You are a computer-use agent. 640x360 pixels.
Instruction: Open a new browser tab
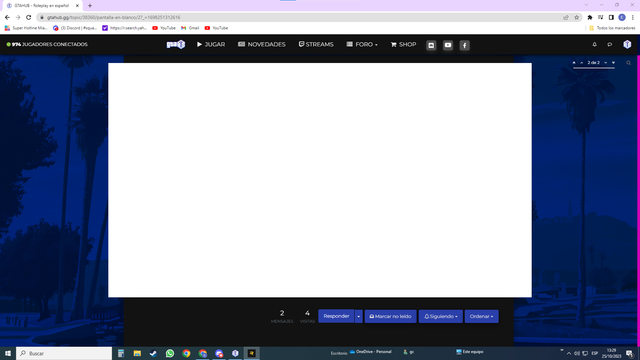pyautogui.click(x=90, y=6)
